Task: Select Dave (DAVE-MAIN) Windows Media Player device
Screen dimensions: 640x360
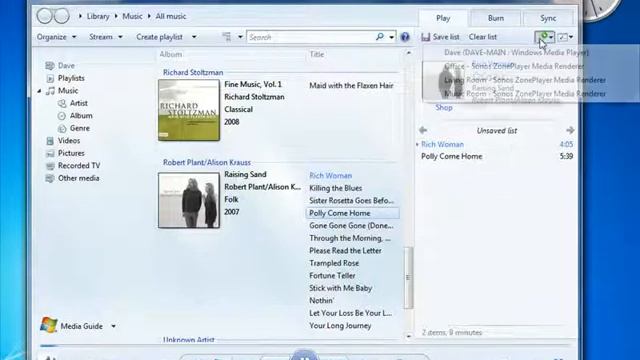Action: (516, 52)
